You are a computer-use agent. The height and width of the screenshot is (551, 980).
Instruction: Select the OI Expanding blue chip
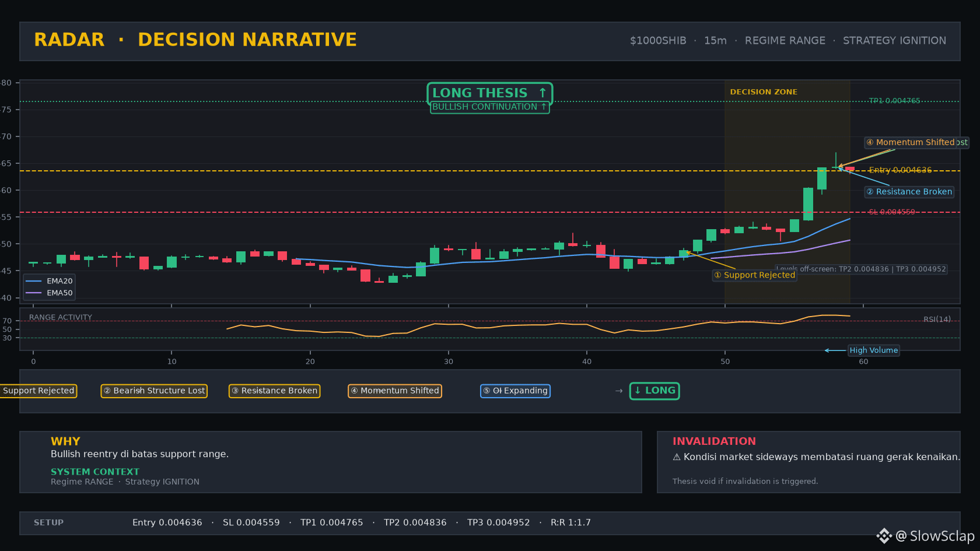coord(515,391)
